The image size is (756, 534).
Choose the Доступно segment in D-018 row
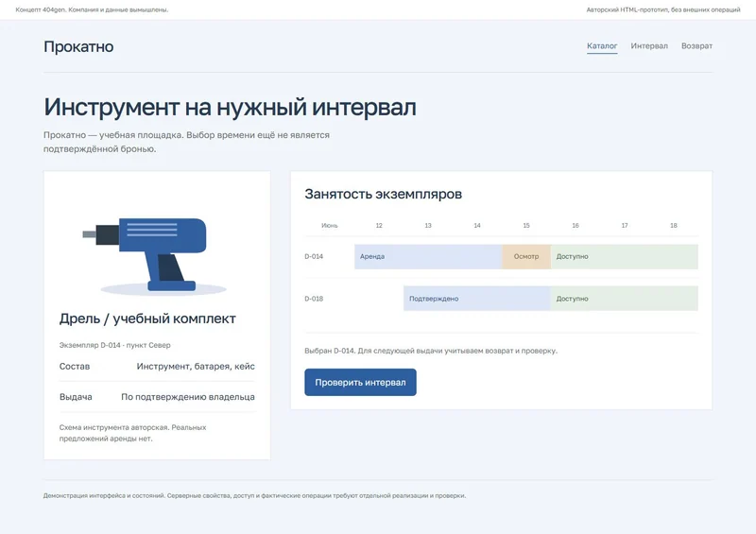tap(625, 299)
